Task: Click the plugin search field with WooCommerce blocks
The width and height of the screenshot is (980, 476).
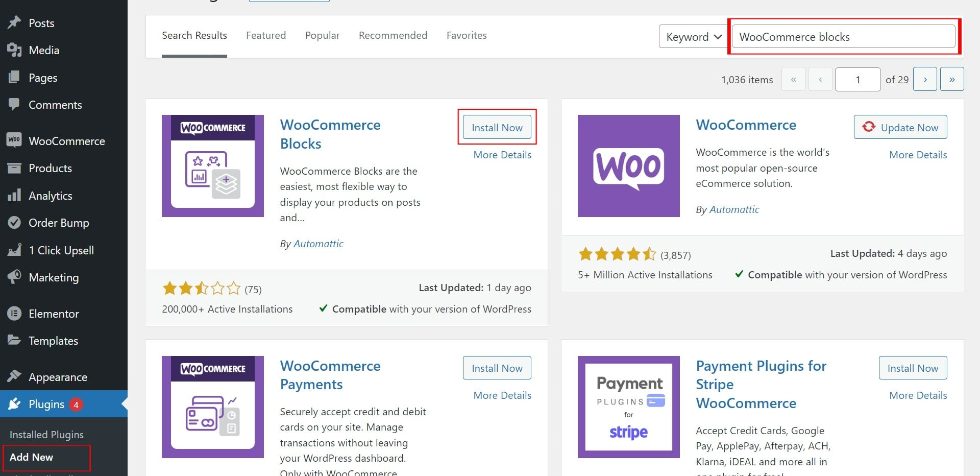Action: click(x=843, y=37)
